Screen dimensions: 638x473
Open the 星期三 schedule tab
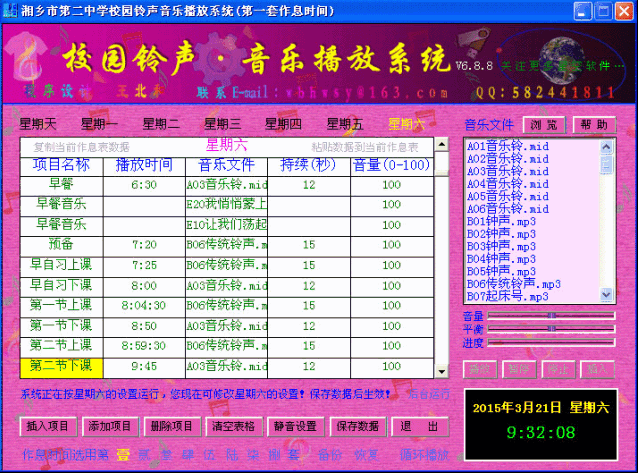(x=222, y=125)
